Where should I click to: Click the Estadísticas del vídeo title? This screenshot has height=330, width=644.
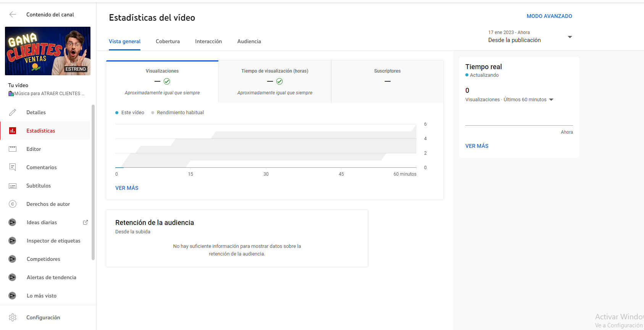click(x=152, y=18)
